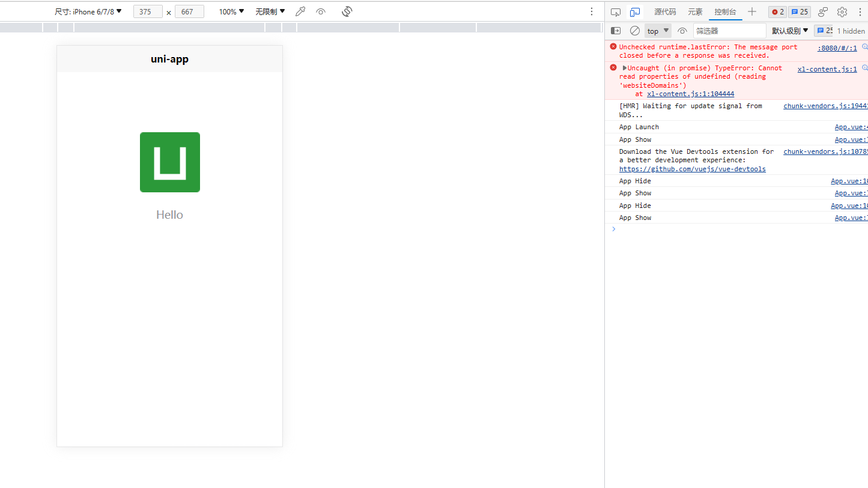
Task: Open the iPhone 6/7/8 device size dropdown
Action: tap(88, 11)
